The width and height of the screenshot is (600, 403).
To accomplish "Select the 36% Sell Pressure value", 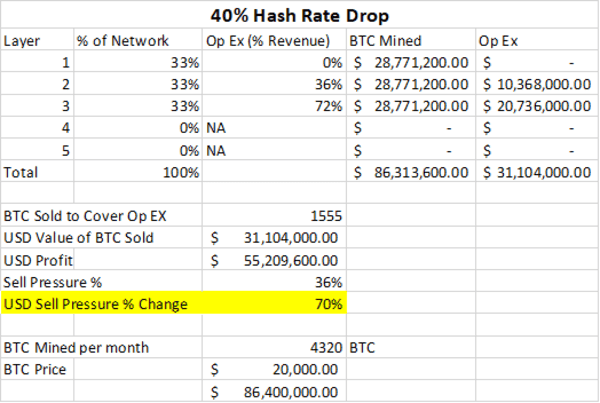I will click(x=274, y=282).
